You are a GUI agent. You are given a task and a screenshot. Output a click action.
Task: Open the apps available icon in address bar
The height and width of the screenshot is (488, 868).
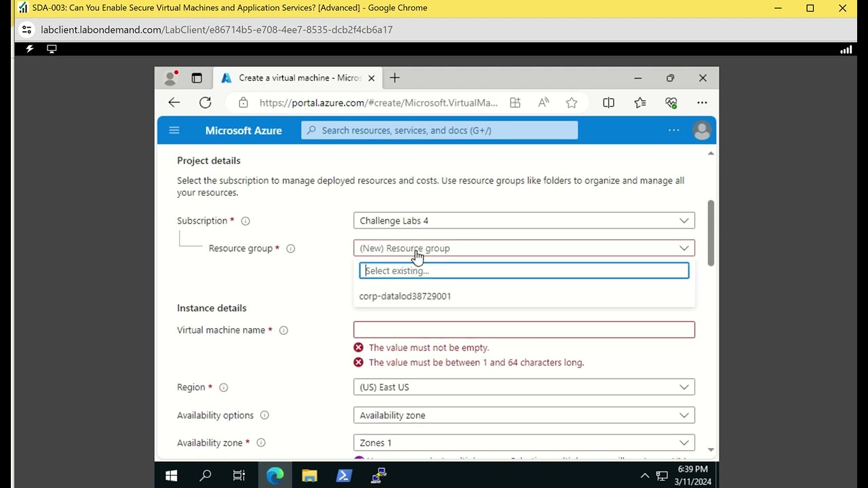[515, 102]
